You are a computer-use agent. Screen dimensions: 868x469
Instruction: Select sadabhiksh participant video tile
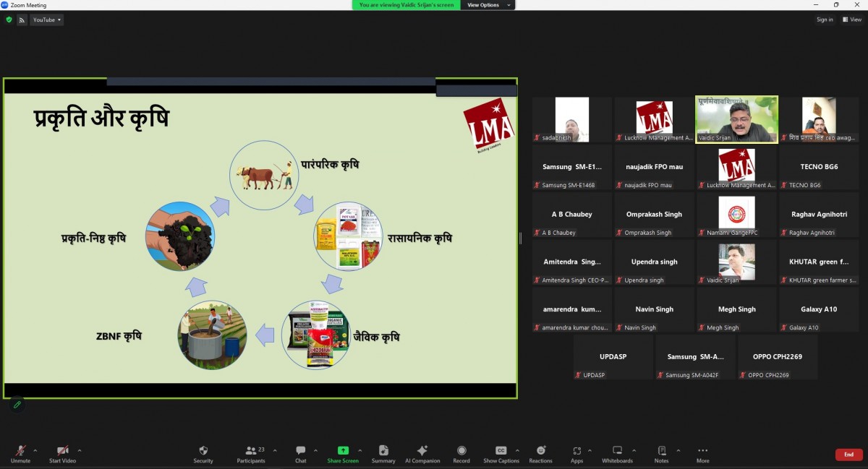(x=572, y=119)
